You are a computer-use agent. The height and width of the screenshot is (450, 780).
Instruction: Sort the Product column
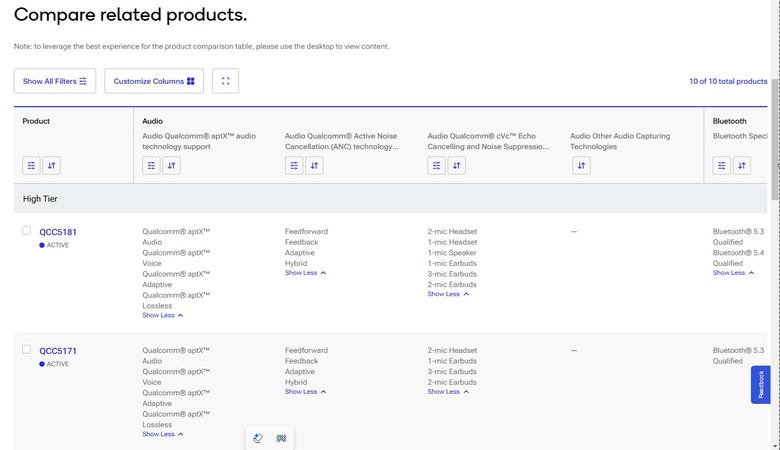[51, 166]
